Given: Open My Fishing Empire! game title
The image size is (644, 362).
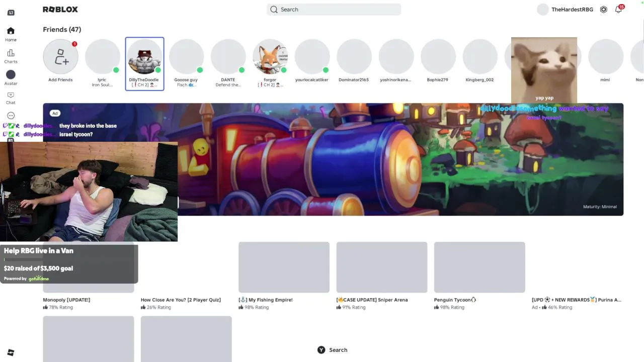Looking at the screenshot, I should pyautogui.click(x=266, y=300).
